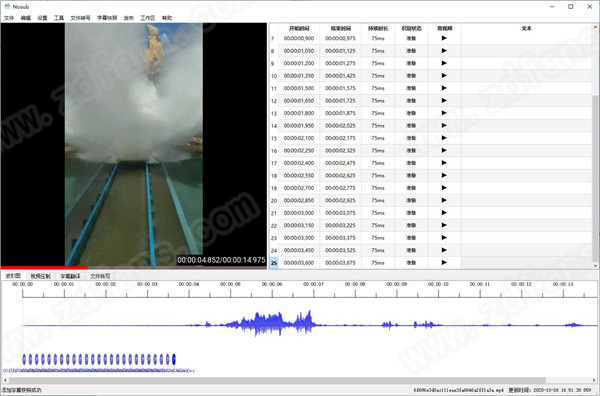Image resolution: width=600 pixels, height=396 pixels.
Task: Play the clip in row 10
Action: 444,76
